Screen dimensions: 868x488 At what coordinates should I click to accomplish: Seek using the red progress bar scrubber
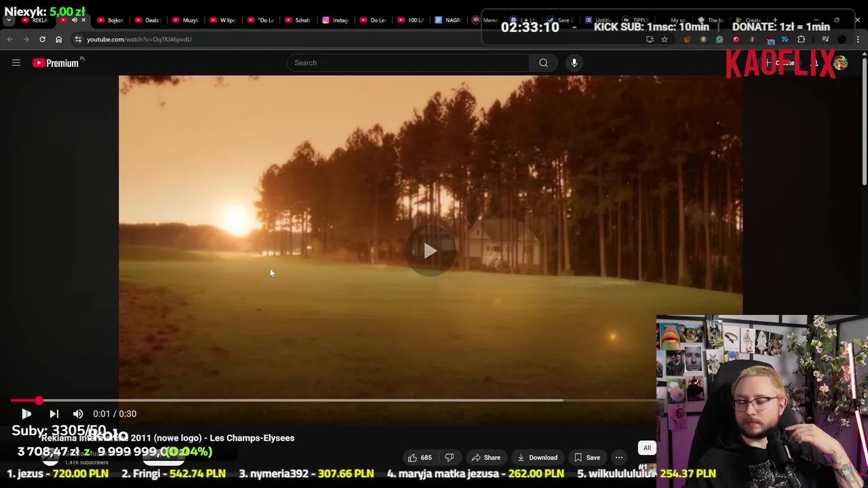pos(39,401)
